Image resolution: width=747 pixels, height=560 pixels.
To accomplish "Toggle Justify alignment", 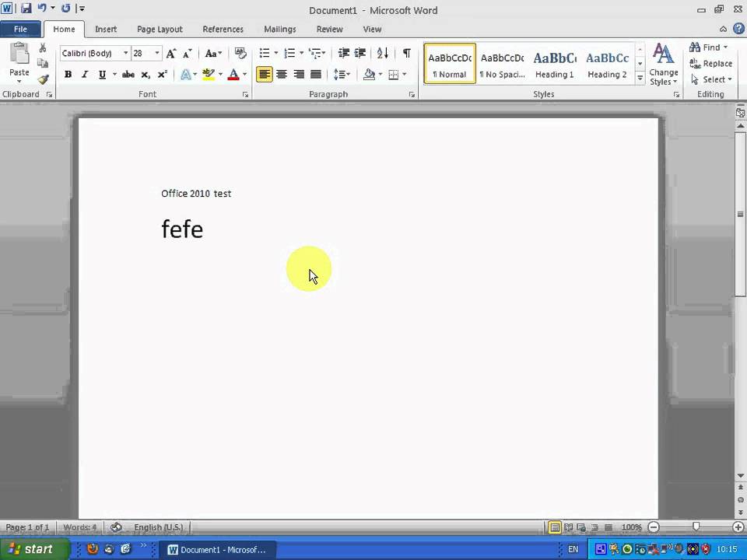I will coord(316,75).
